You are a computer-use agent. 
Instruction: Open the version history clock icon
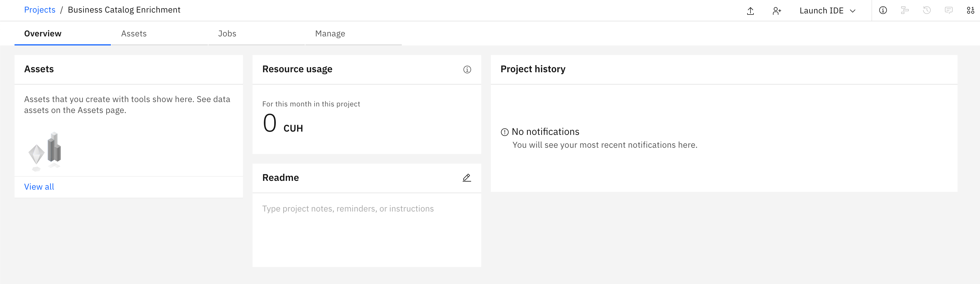point(927,10)
